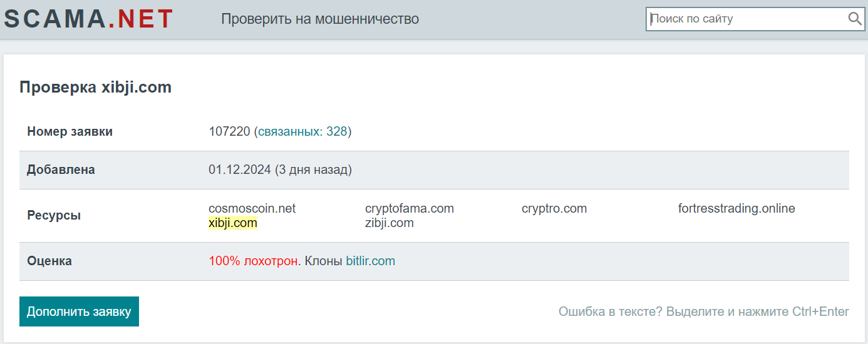868x344 pixels.
Task: Click the added date 01.12.2024
Action: click(240, 169)
